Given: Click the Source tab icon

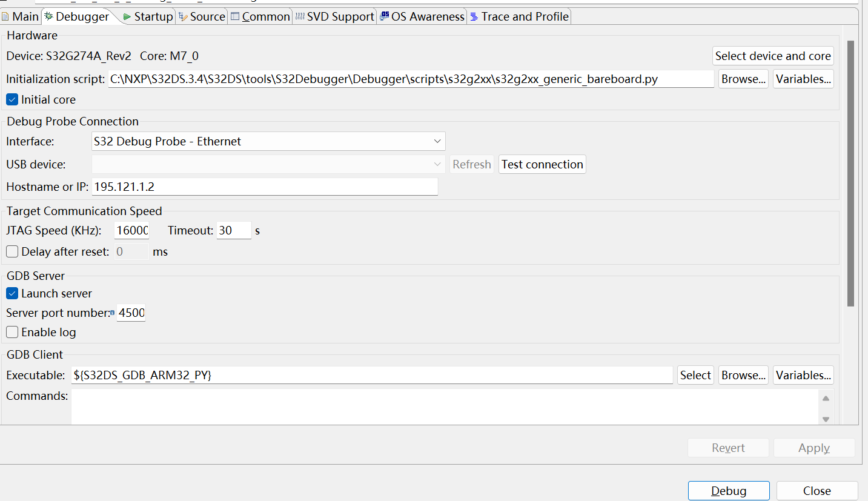Looking at the screenshot, I should point(183,17).
